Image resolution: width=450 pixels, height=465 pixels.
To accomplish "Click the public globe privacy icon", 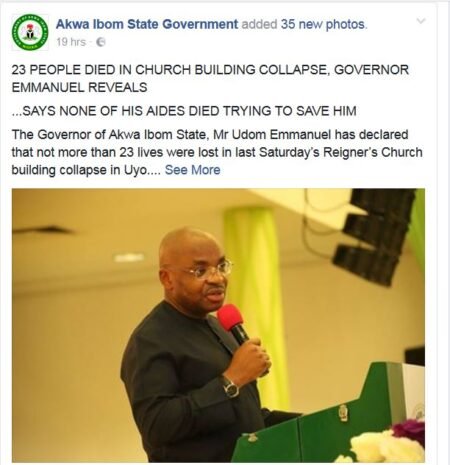I will click(101, 42).
